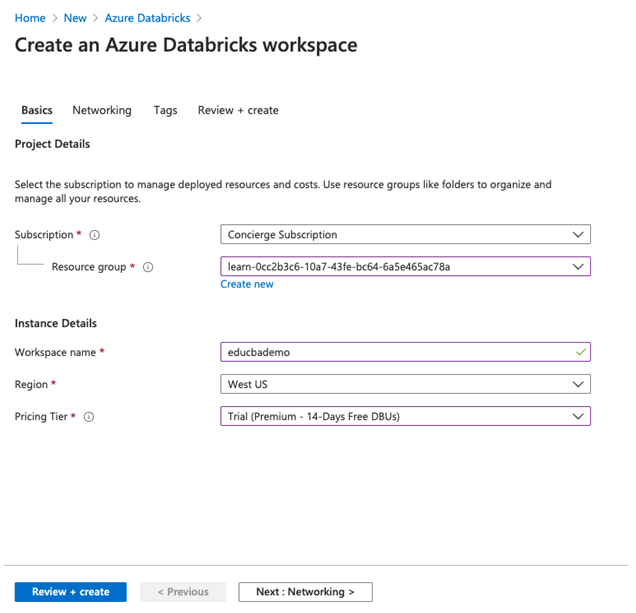Screen dimensions: 636x613
Task: Open the Region dropdown
Action: point(405,384)
